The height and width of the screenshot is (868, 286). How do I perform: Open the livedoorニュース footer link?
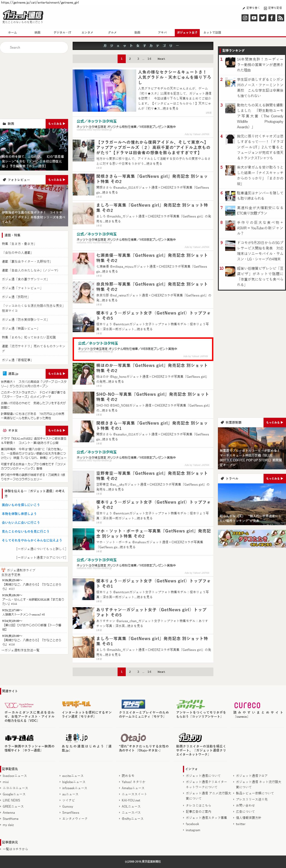(15, 776)
